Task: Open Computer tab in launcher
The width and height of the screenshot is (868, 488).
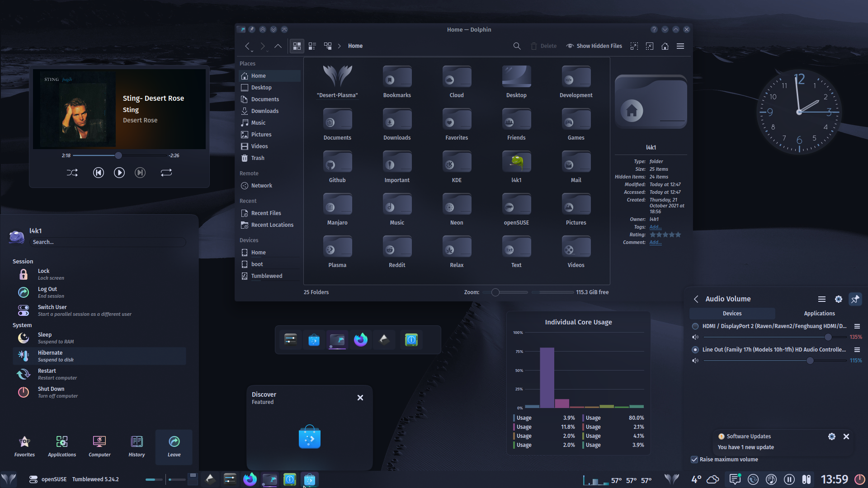Action: [x=99, y=446]
